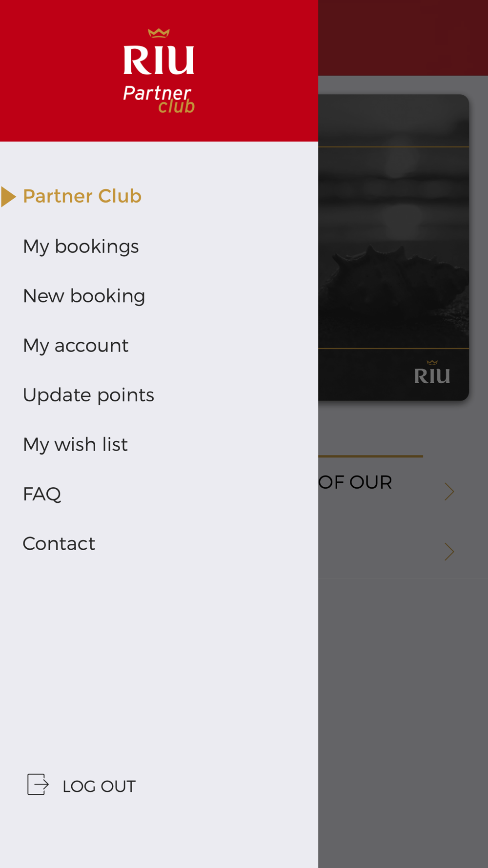Click the "Partner club" script text in logo

point(159,99)
